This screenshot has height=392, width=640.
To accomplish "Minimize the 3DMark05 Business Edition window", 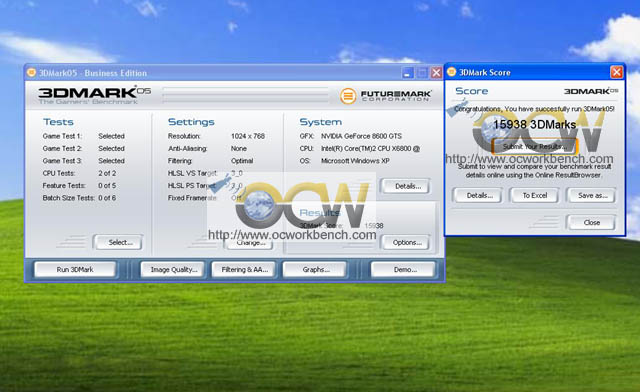I will tap(407, 73).
